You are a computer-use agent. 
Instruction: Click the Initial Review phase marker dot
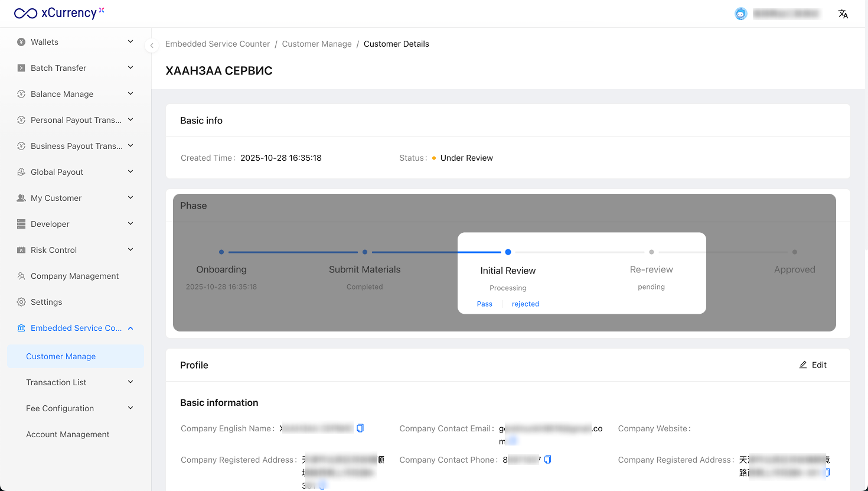(508, 252)
